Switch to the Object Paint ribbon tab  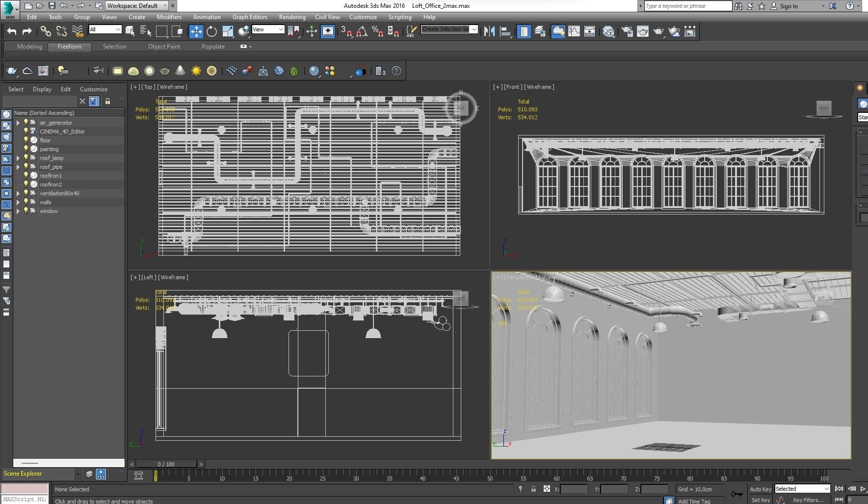164,47
